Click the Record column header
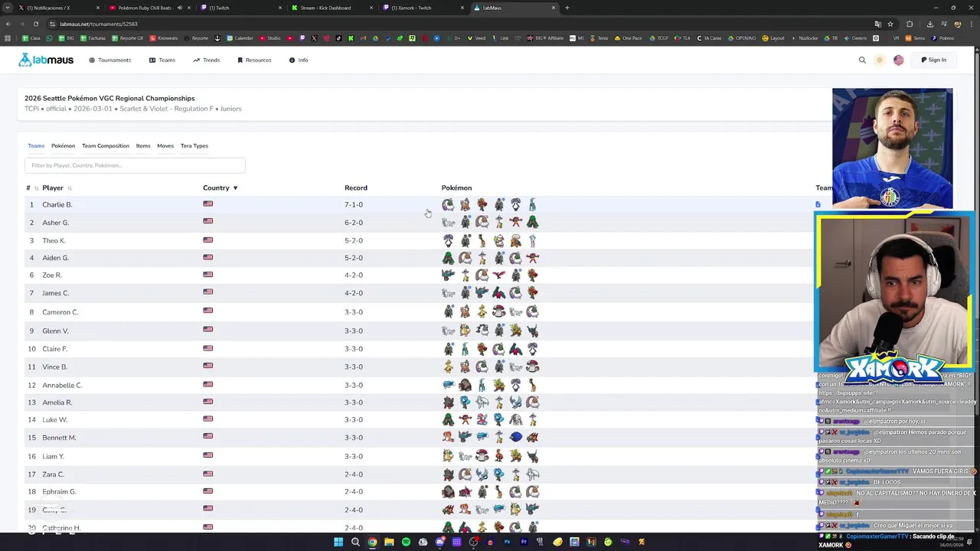The height and width of the screenshot is (551, 980). pyautogui.click(x=356, y=187)
